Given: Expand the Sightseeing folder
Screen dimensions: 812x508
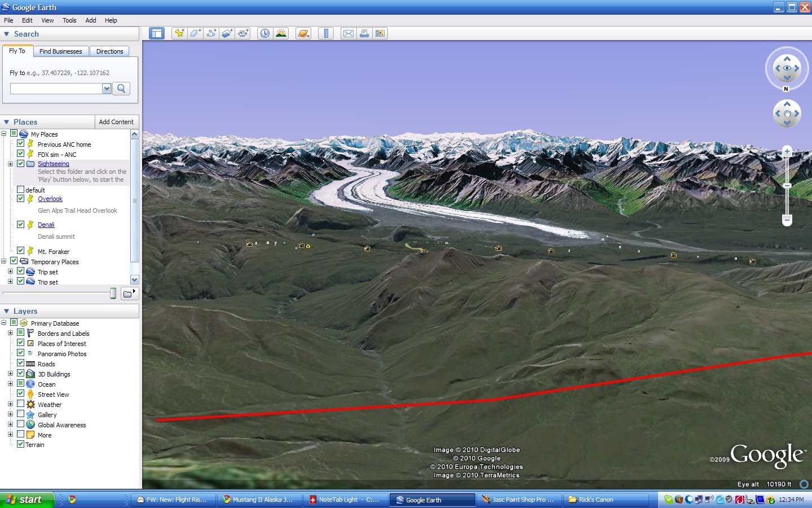Looking at the screenshot, I should (x=10, y=164).
